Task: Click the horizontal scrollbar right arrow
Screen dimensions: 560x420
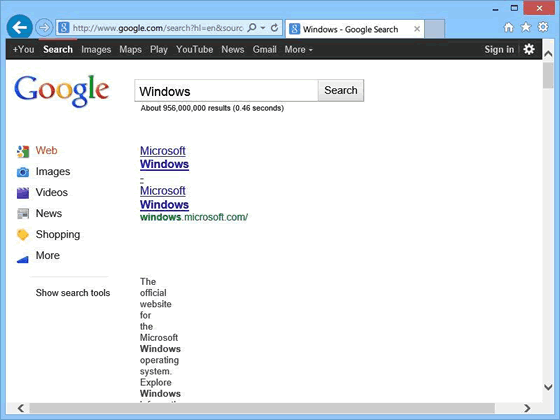Action: click(527, 408)
